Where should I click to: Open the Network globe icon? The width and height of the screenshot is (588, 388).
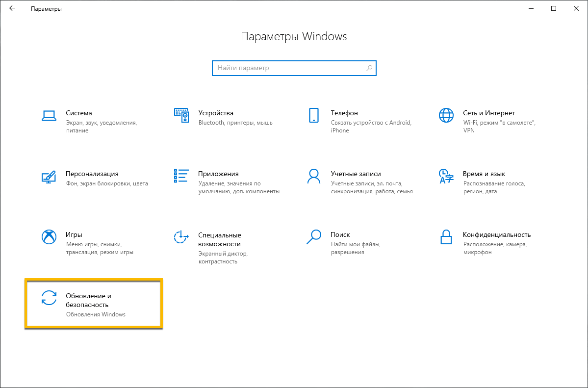[446, 115]
